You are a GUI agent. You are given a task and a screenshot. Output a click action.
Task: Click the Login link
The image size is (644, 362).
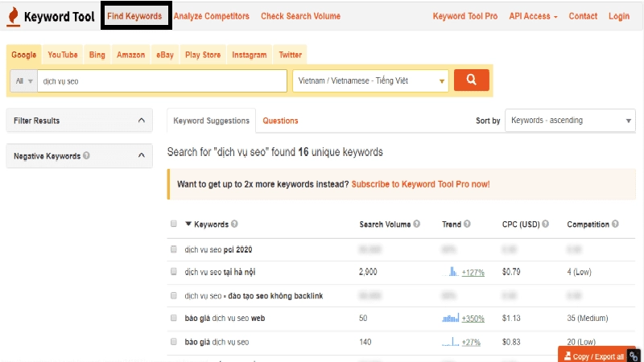coord(619,16)
